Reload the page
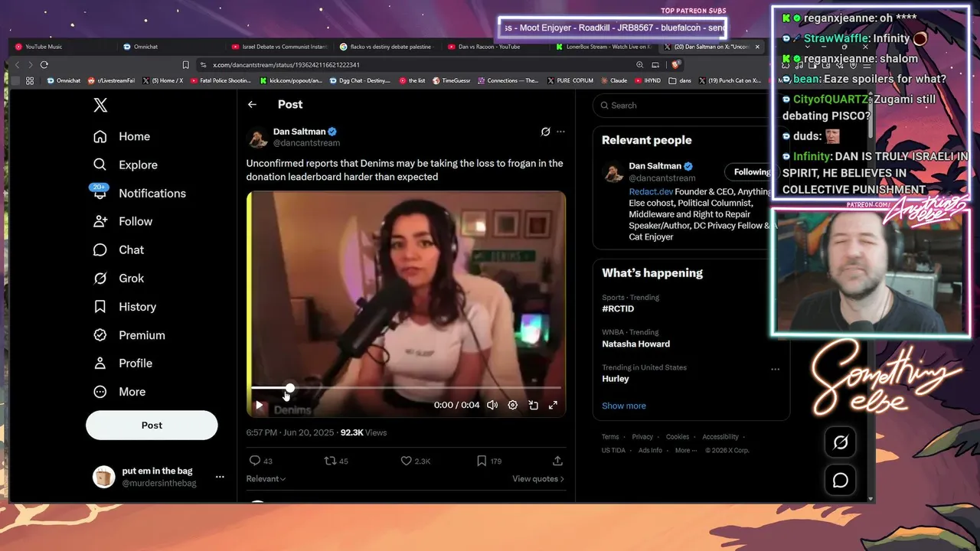 [x=44, y=65]
